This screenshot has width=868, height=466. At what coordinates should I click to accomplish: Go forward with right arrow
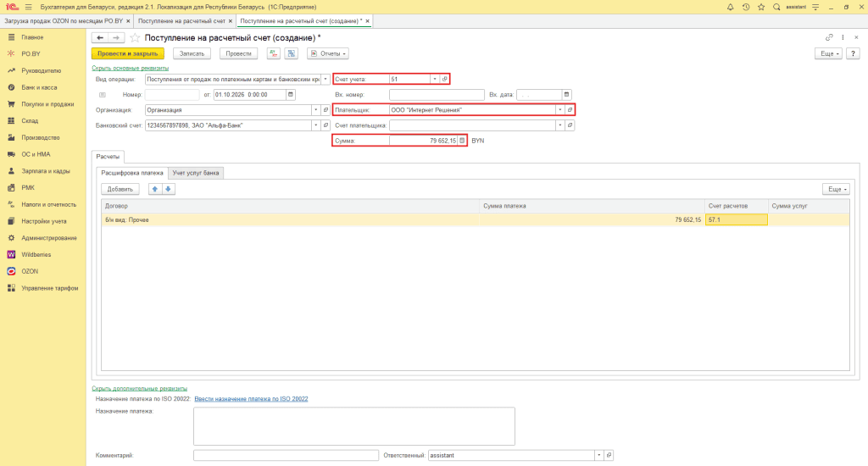(115, 37)
